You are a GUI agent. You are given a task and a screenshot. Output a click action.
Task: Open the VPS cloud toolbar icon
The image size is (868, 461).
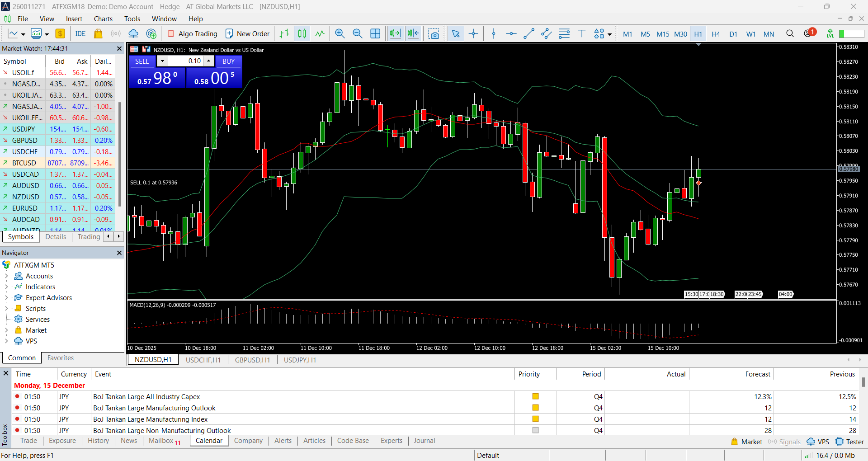pyautogui.click(x=133, y=33)
